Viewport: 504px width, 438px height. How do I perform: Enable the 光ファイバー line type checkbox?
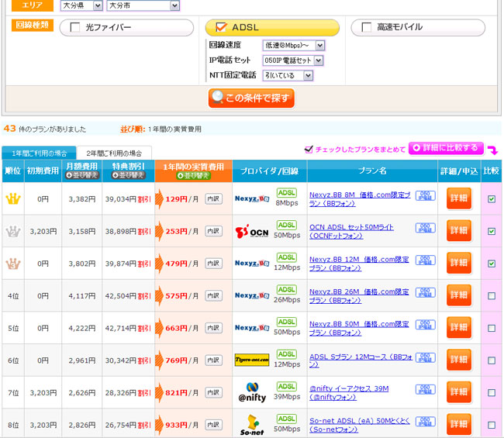click(x=75, y=27)
